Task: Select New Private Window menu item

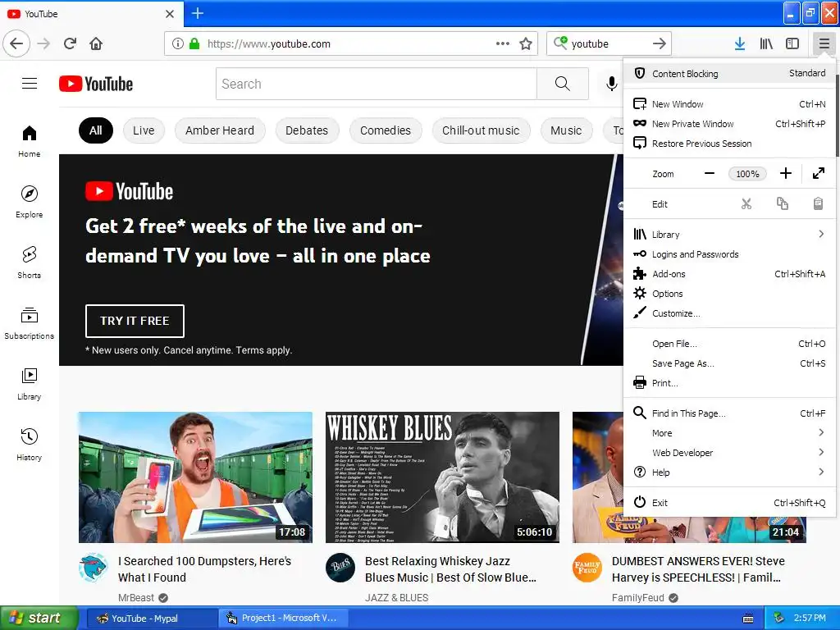Action: [x=729, y=124]
